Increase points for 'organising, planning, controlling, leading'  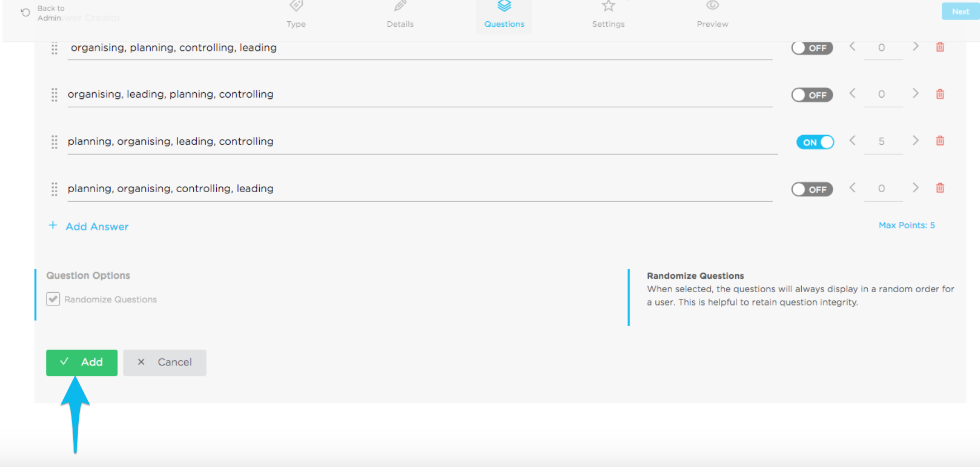coord(915,47)
